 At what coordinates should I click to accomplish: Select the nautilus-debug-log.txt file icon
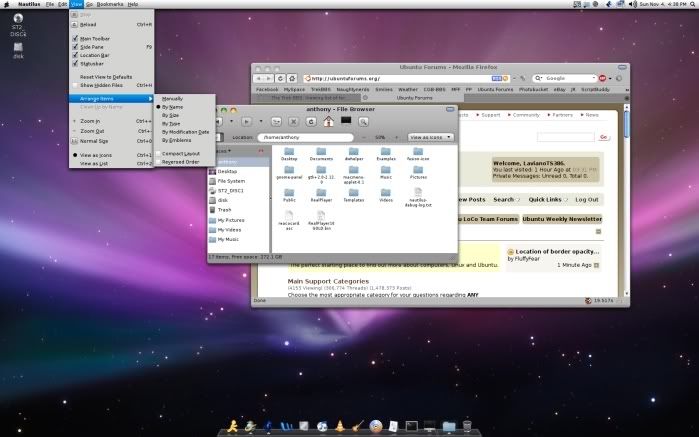(x=418, y=193)
